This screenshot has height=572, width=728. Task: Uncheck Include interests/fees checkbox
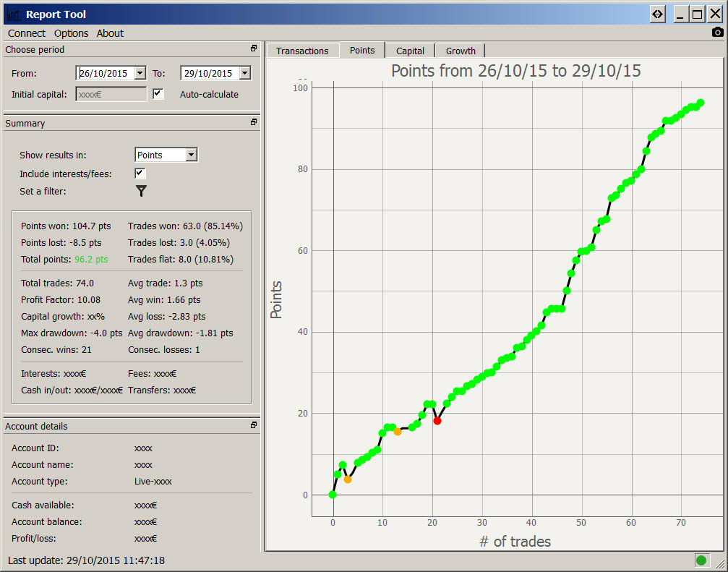140,174
